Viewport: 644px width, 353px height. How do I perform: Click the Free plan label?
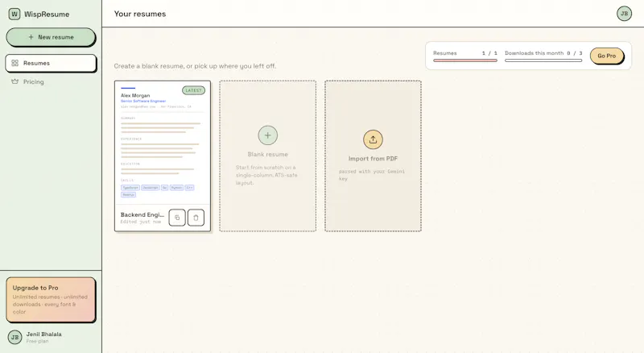37,342
